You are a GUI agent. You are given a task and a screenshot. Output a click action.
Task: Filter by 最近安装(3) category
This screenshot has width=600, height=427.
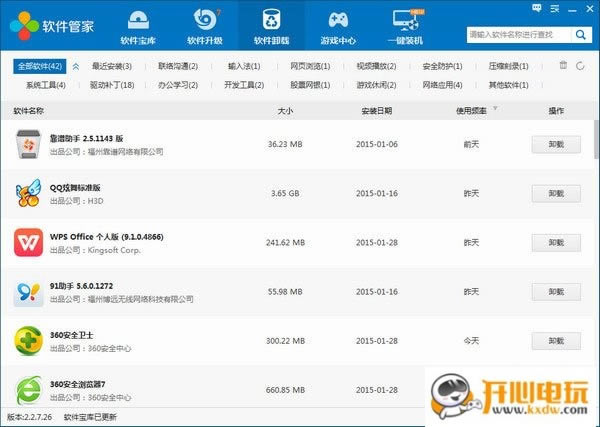112,66
